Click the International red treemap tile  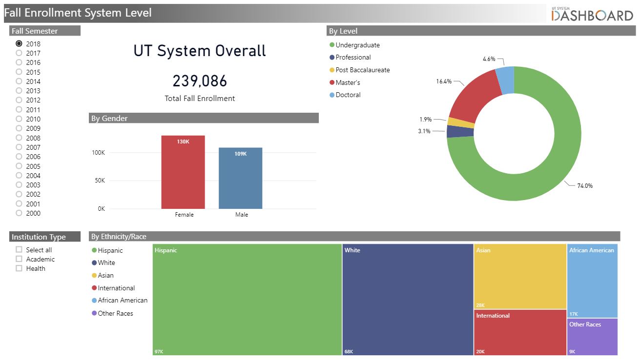click(520, 333)
